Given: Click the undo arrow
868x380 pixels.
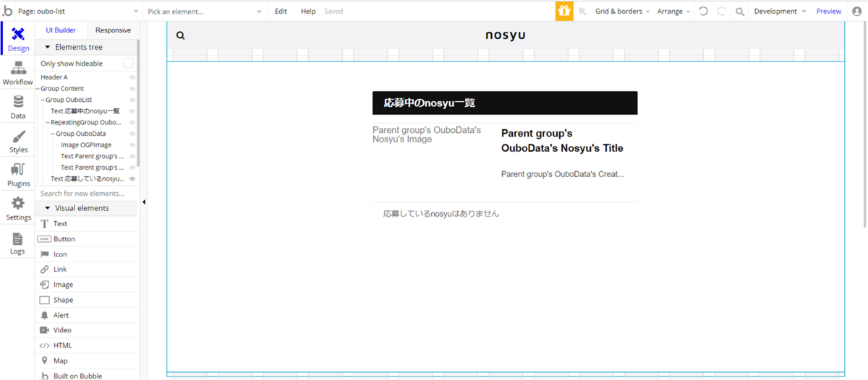Looking at the screenshot, I should click(x=703, y=12).
